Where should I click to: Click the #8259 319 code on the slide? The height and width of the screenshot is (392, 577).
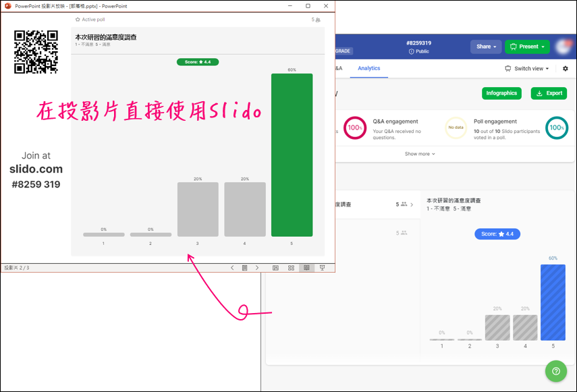(36, 184)
